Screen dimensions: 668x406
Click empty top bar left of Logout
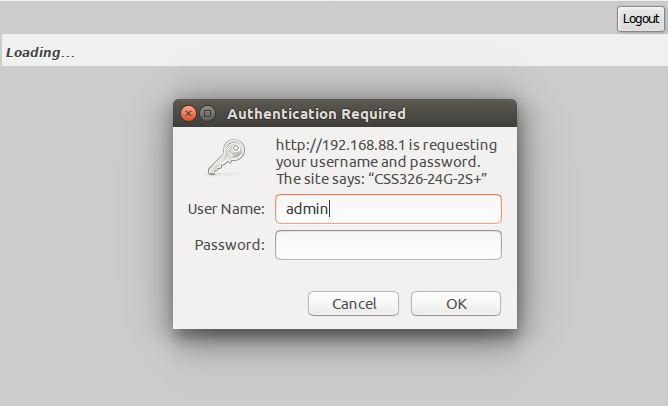tap(300, 18)
